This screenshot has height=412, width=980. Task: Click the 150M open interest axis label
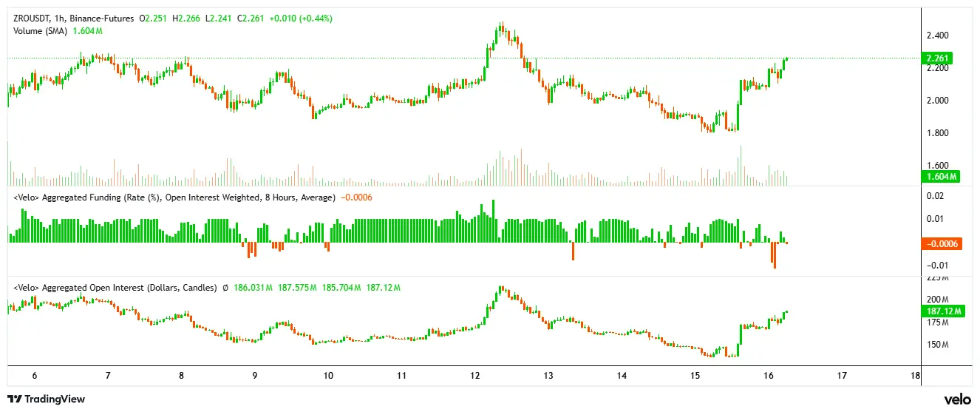point(937,345)
